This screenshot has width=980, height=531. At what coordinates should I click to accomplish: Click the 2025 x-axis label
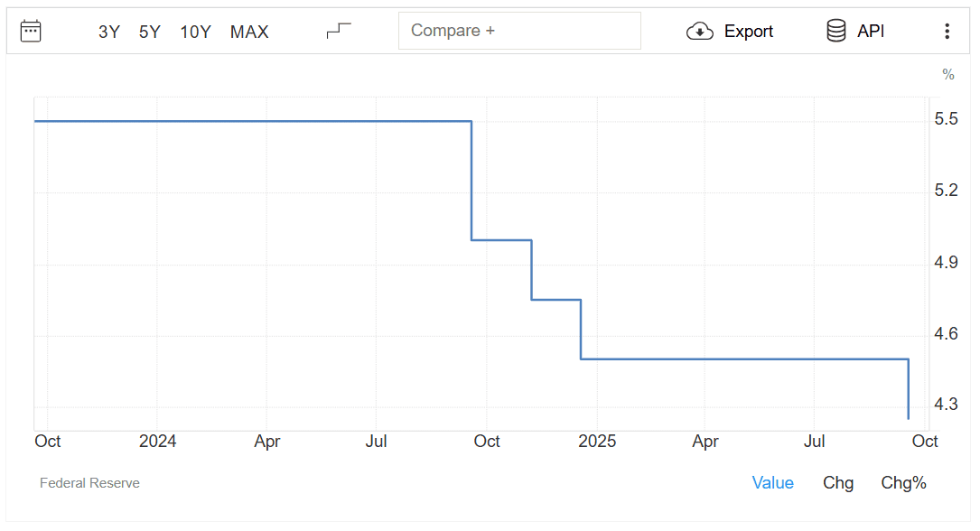[x=597, y=441]
